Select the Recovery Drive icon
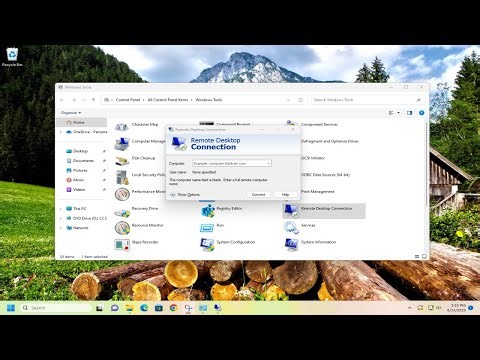480x360 pixels. point(122,212)
